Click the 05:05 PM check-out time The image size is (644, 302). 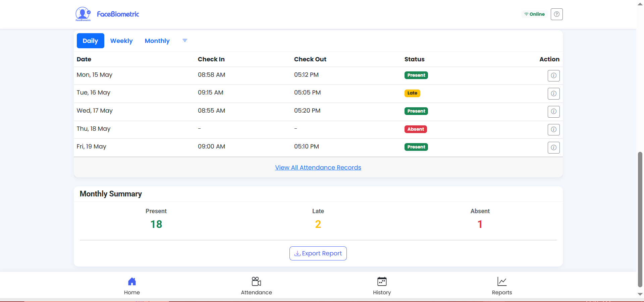(307, 93)
